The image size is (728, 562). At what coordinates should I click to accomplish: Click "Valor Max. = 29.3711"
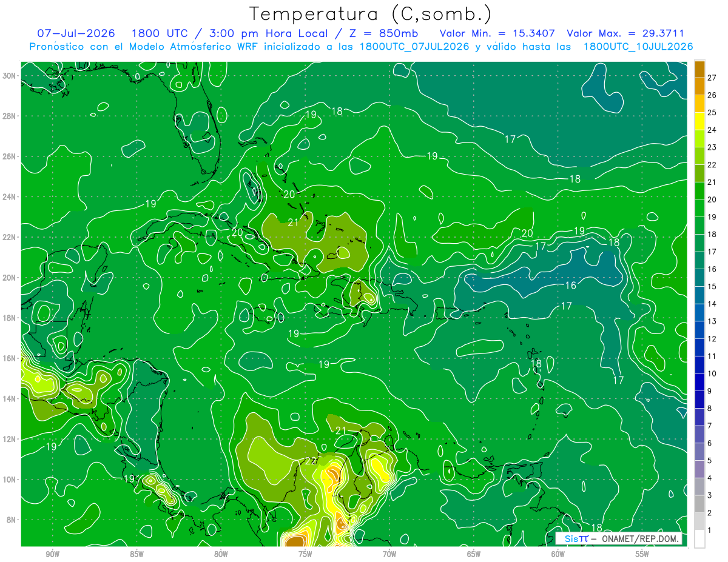[625, 33]
